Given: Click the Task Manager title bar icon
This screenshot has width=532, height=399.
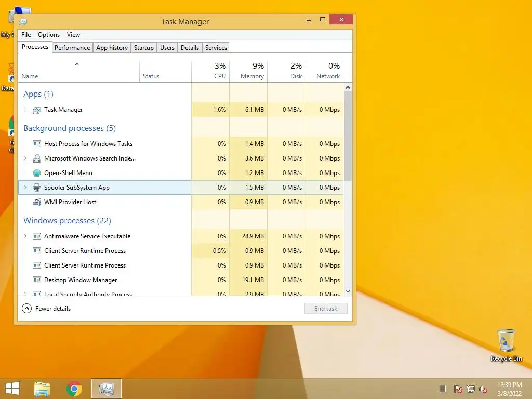Looking at the screenshot, I should [x=23, y=22].
